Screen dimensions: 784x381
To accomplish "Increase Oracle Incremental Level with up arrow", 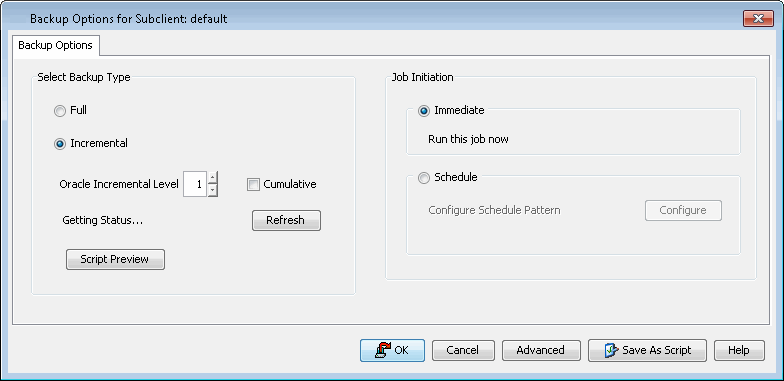I will click(x=212, y=178).
